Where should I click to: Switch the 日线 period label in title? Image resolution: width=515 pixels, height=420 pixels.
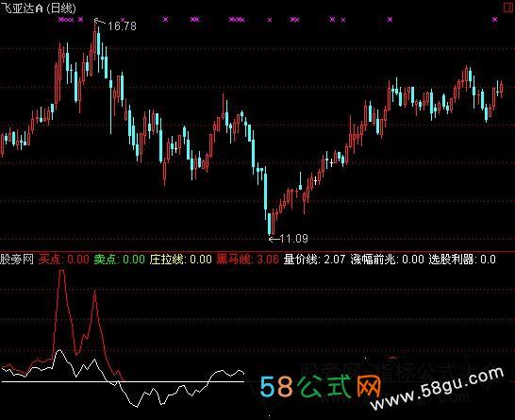(x=61, y=8)
